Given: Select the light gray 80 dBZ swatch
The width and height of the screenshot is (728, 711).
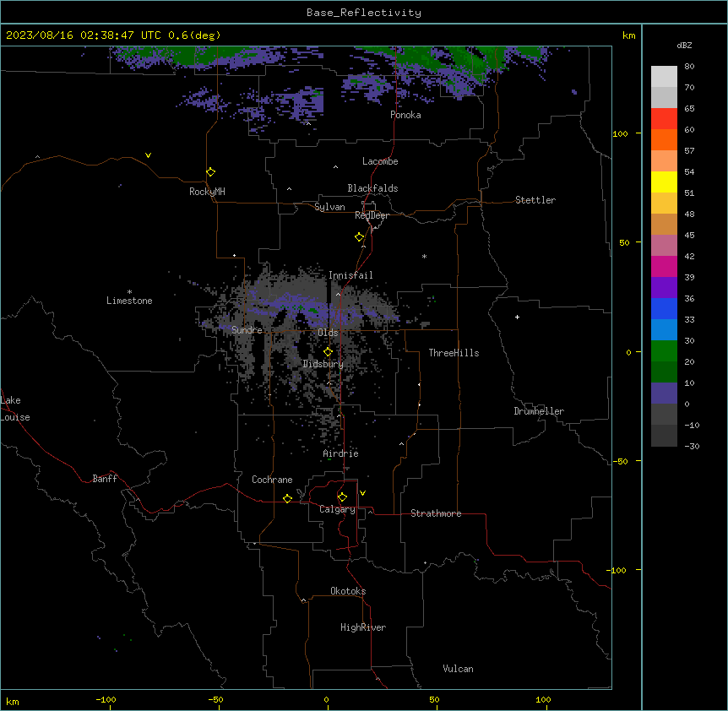Looking at the screenshot, I should click(x=664, y=77).
